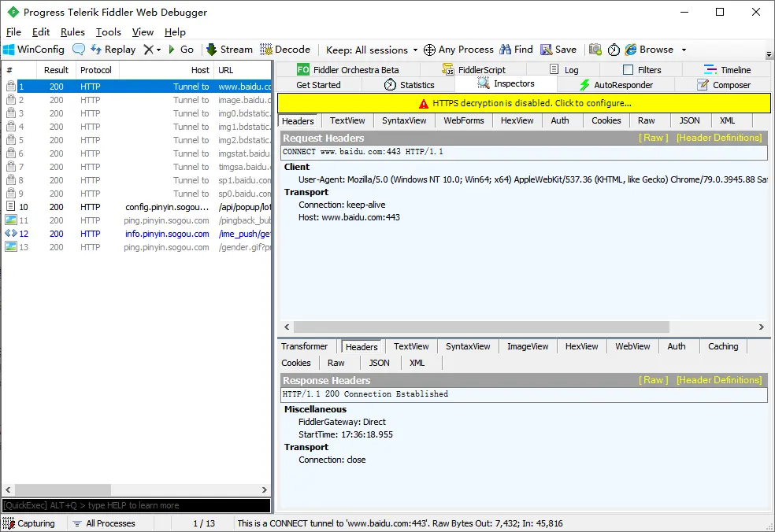Click the Go play arrow icon
The width and height of the screenshot is (775, 532).
tap(172, 50)
